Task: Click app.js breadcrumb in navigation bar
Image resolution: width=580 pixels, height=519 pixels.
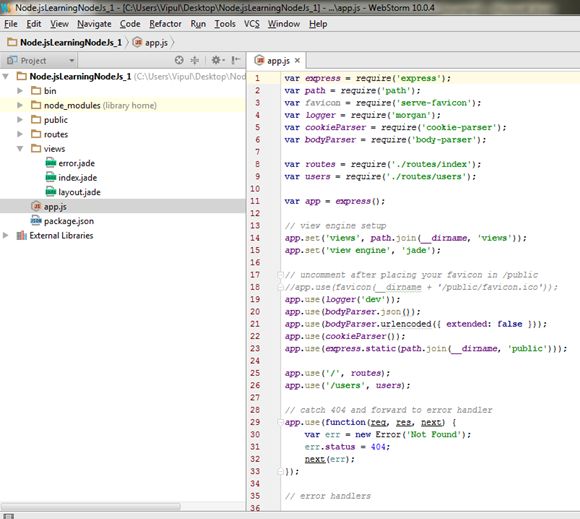Action: 151,43
